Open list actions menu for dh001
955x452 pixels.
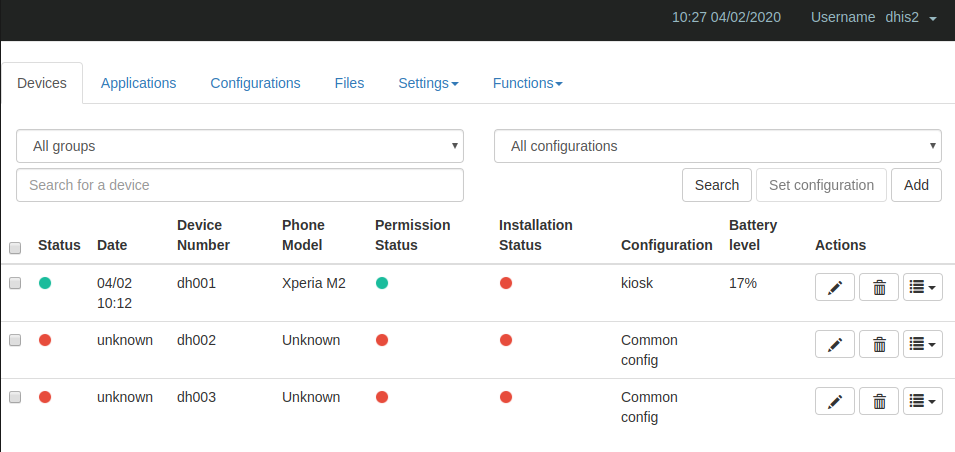click(923, 288)
